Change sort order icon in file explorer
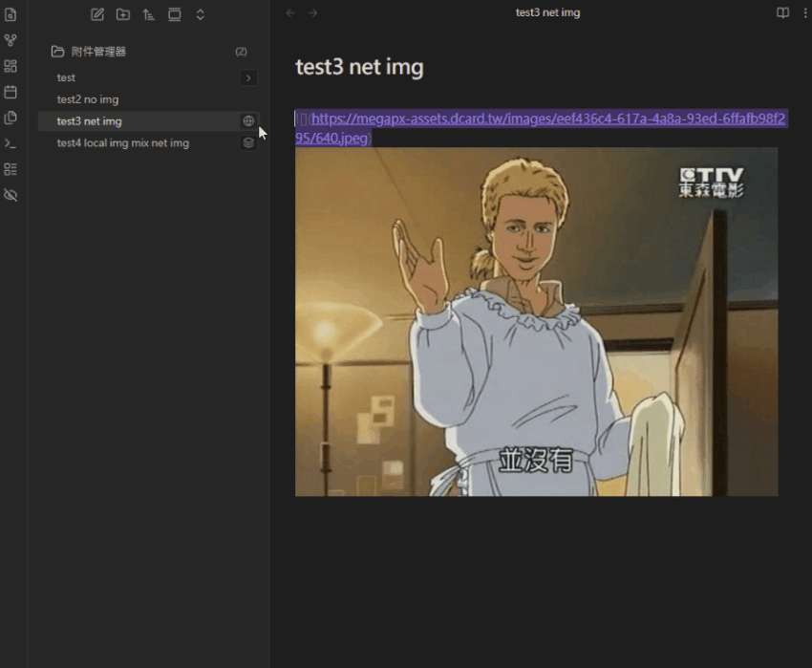 [149, 14]
